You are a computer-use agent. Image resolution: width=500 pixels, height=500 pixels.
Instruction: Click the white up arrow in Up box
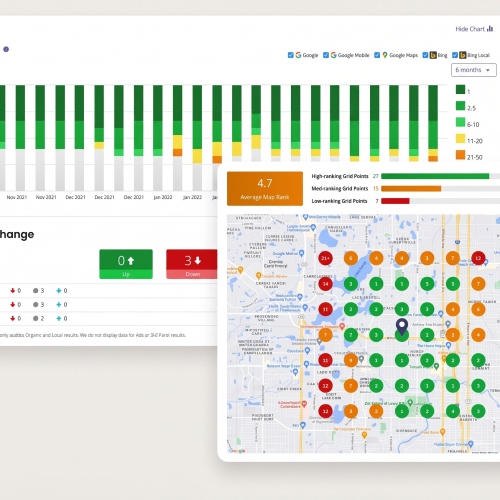click(x=131, y=261)
